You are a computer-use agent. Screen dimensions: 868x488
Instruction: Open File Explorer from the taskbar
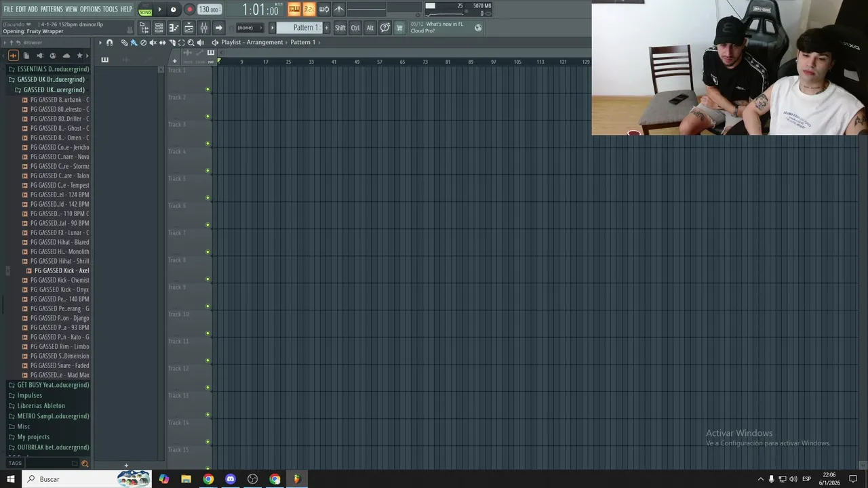(x=186, y=479)
